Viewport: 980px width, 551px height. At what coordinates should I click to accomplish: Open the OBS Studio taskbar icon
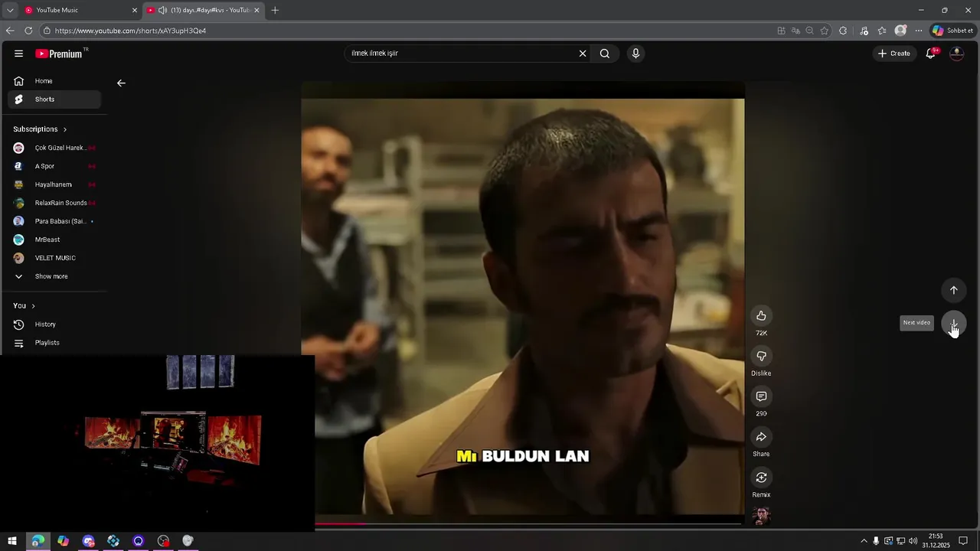click(x=163, y=541)
